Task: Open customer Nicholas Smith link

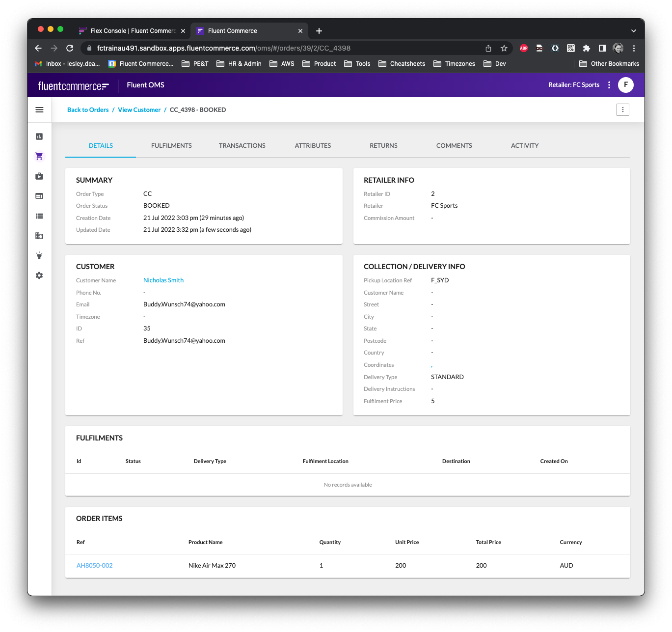Action: (163, 280)
